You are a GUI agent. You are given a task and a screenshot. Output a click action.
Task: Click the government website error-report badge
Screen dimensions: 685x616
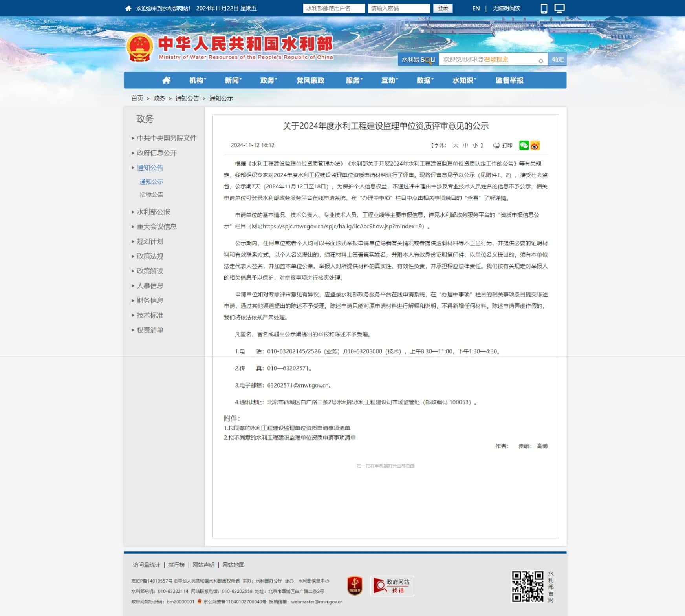392,586
